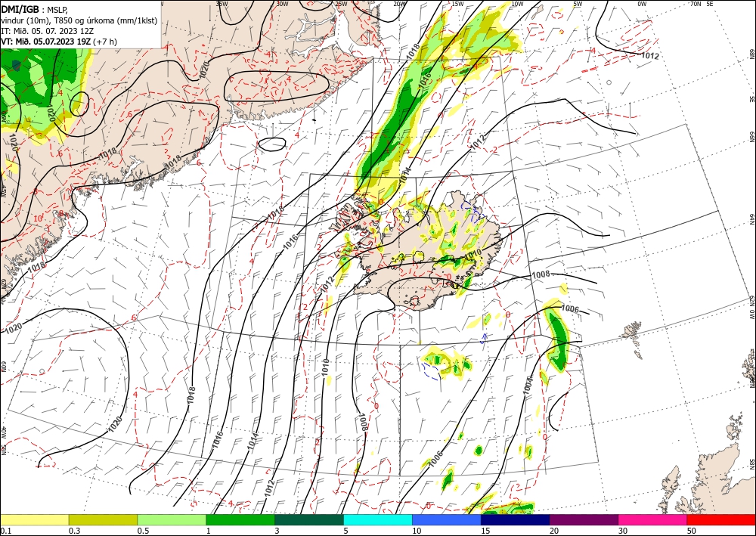Click the '50' legend value label

692,531
